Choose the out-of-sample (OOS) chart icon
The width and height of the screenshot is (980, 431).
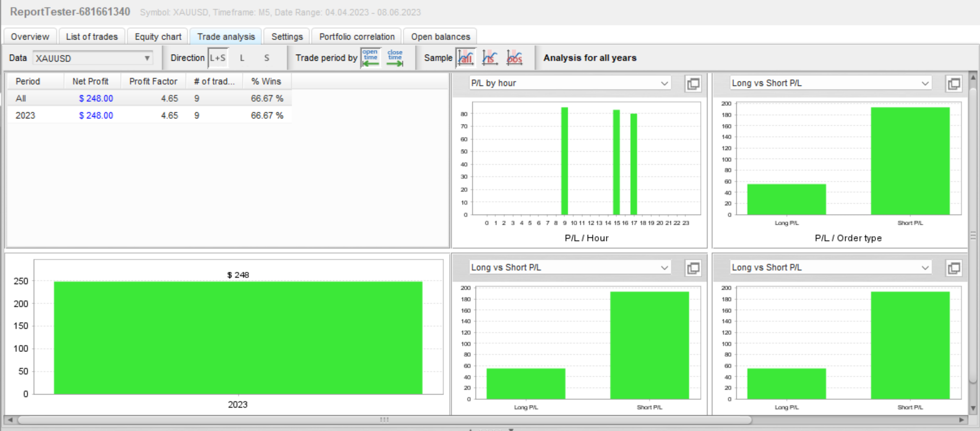tap(514, 58)
